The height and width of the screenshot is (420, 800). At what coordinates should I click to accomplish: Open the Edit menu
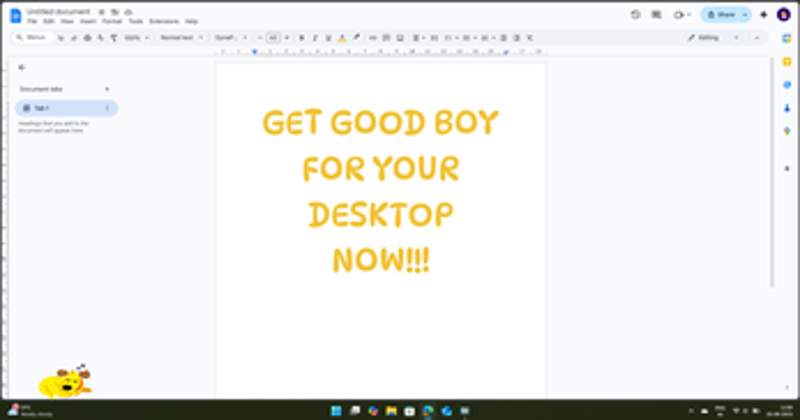[x=49, y=21]
